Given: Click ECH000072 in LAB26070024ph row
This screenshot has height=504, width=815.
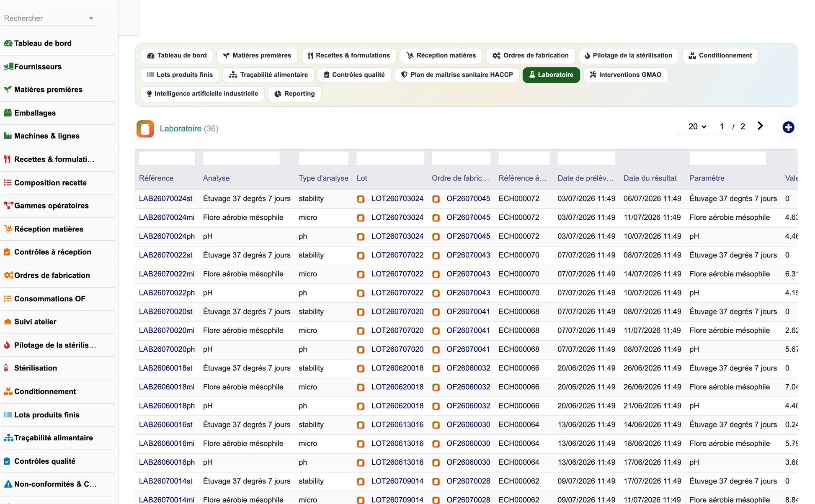Looking at the screenshot, I should coord(519,236).
